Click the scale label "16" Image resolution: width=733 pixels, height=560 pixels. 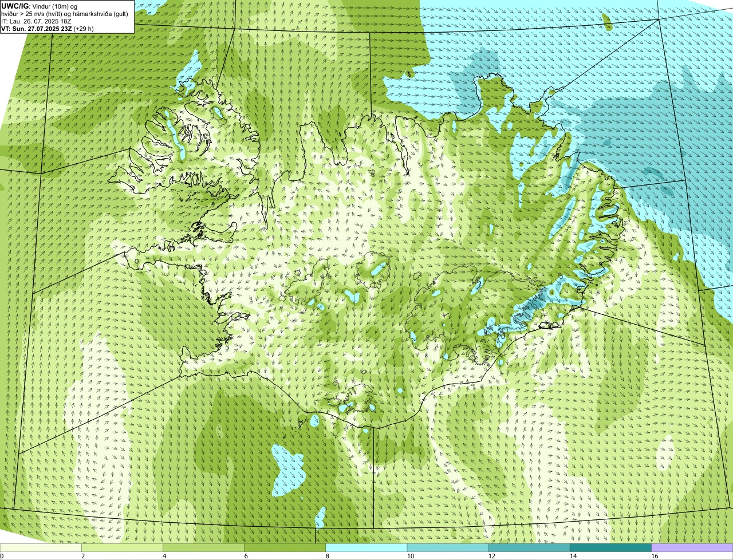[x=655, y=556]
